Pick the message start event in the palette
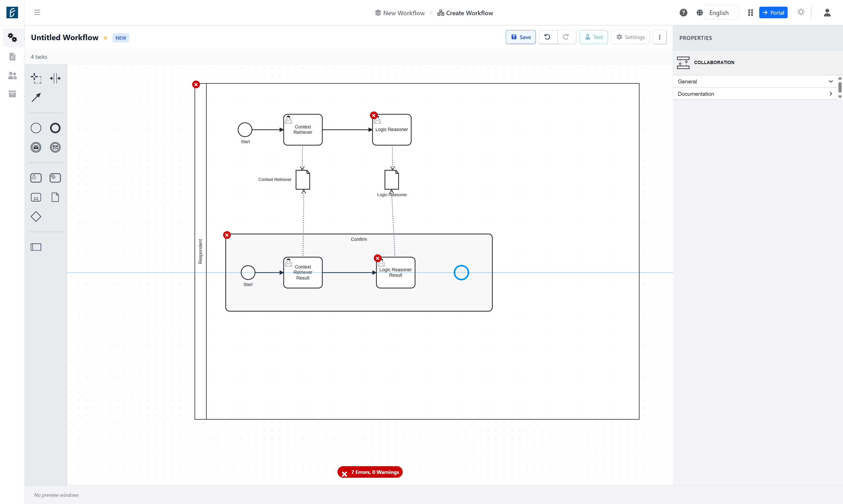 pyautogui.click(x=36, y=147)
